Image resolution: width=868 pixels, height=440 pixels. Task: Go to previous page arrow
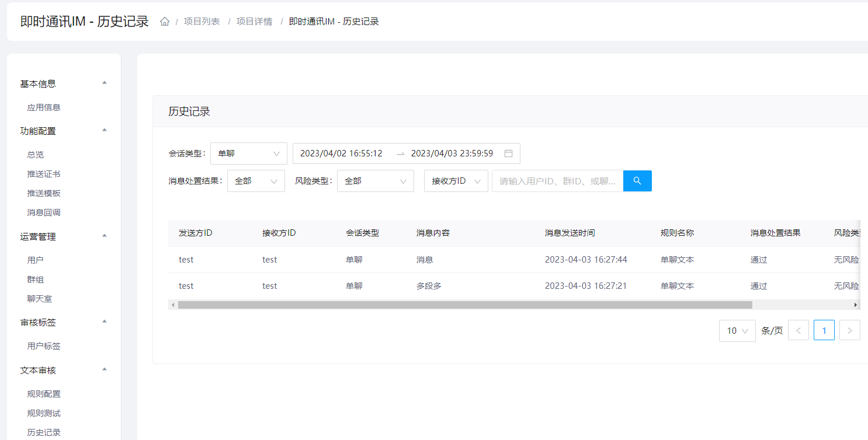click(798, 330)
